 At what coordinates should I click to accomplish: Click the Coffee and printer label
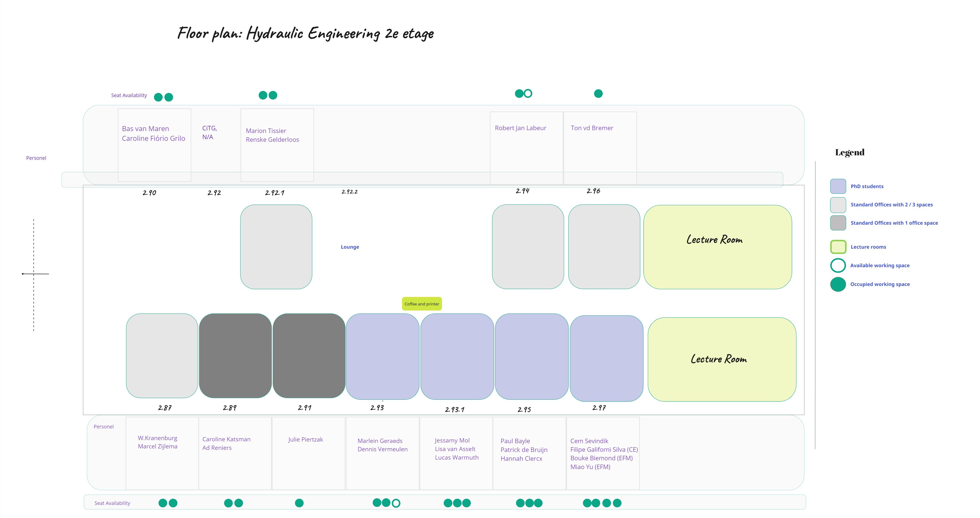point(421,304)
